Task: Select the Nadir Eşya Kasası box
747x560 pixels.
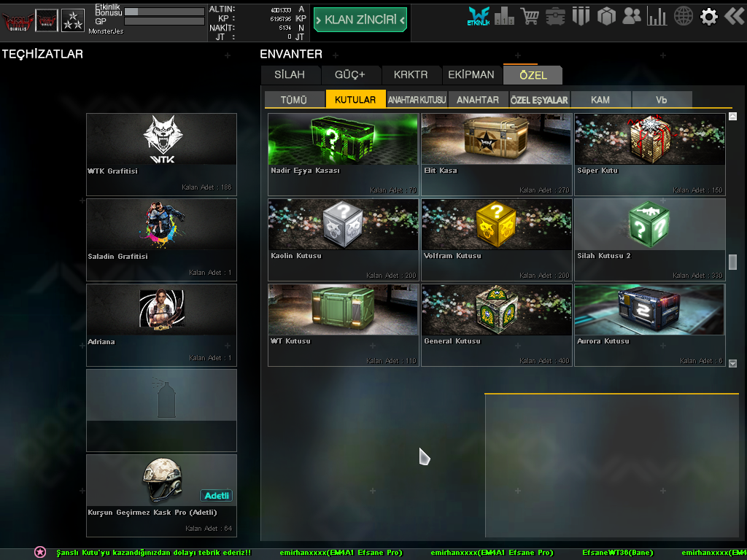Action: coord(344,155)
